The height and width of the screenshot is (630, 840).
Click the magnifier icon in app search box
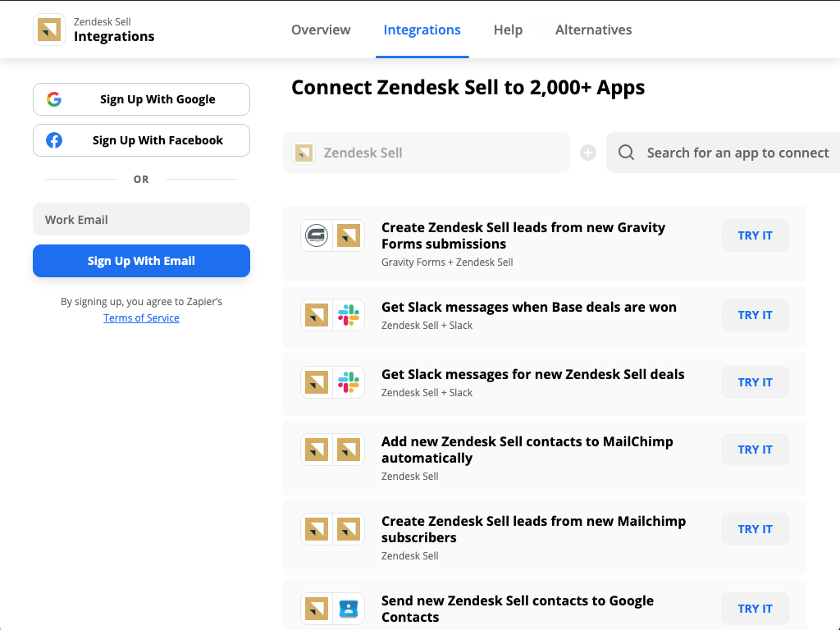pyautogui.click(x=626, y=153)
